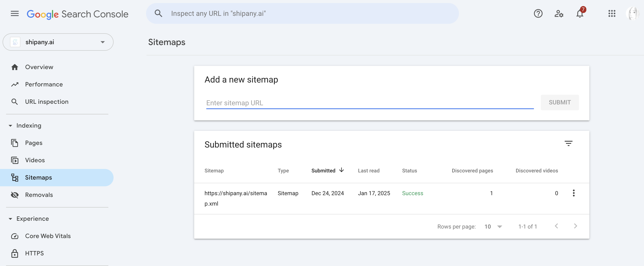The width and height of the screenshot is (644, 266).
Task: Open the user settings icon
Action: pyautogui.click(x=559, y=13)
